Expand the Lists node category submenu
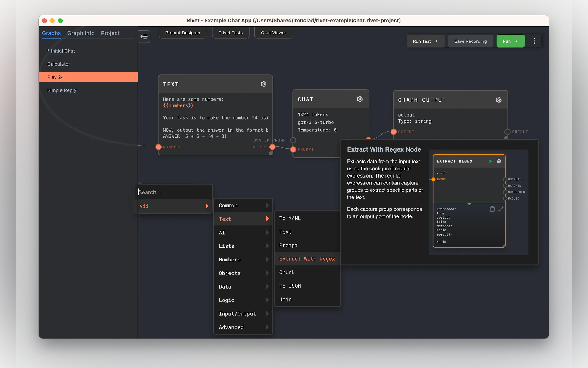The height and width of the screenshot is (368, 588). (243, 246)
